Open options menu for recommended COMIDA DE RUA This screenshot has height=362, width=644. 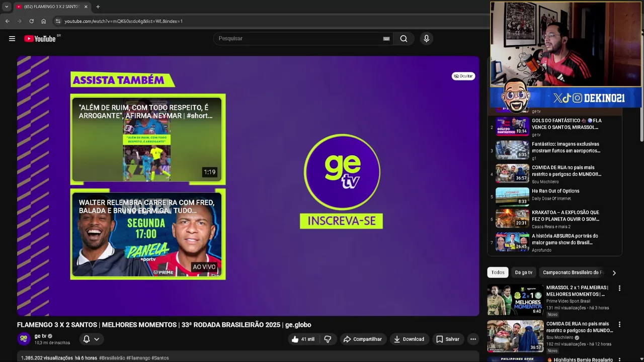pyautogui.click(x=619, y=325)
